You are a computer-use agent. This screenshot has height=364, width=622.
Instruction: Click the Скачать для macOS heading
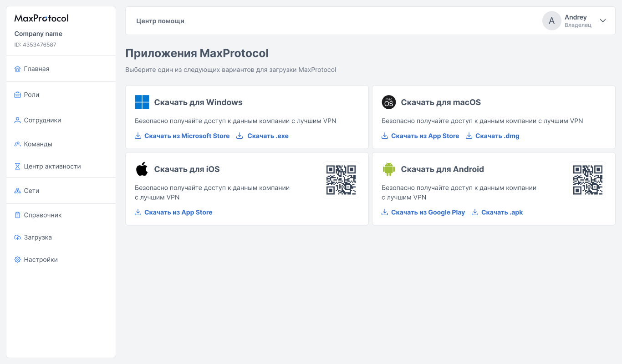click(441, 102)
